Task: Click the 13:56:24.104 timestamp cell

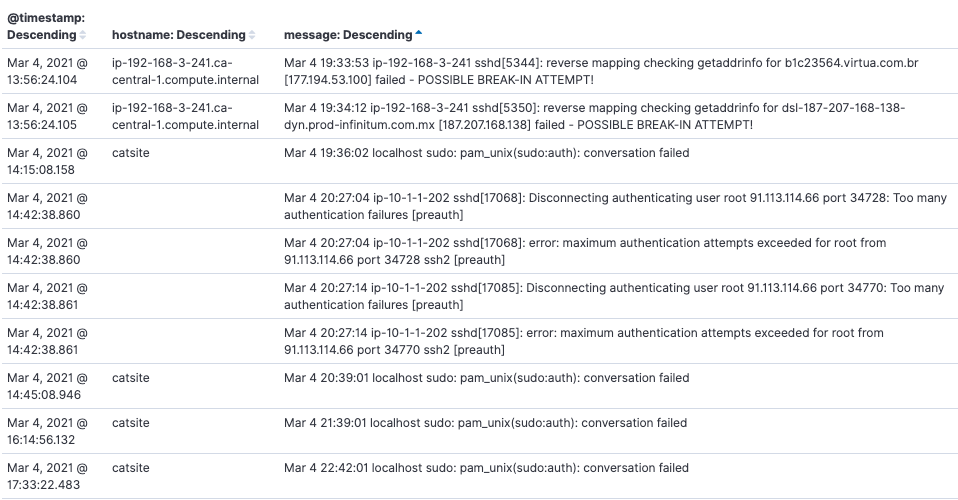Action: (x=47, y=71)
